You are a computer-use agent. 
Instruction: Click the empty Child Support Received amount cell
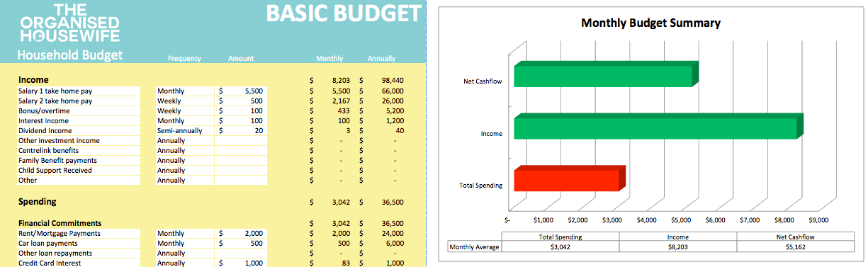(241, 171)
